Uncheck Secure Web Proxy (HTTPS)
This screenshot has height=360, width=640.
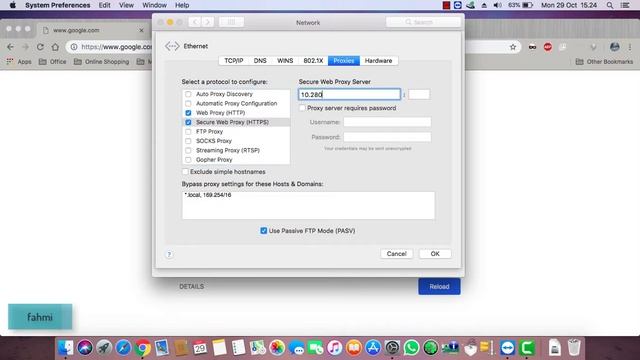[188, 122]
